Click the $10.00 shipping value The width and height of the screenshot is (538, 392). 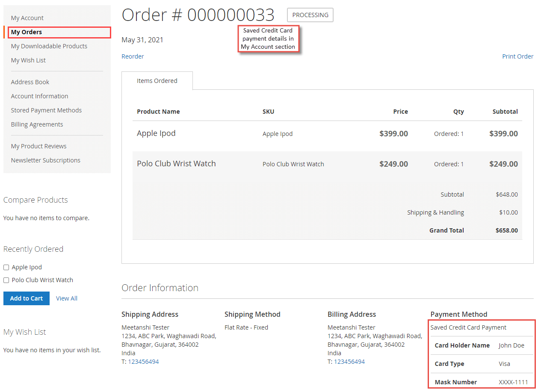tap(508, 212)
